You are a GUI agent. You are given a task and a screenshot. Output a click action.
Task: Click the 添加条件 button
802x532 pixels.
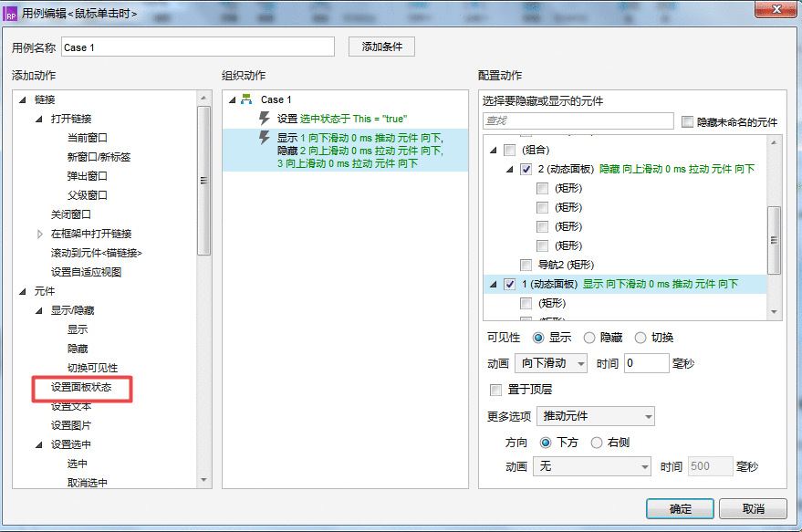tap(381, 47)
